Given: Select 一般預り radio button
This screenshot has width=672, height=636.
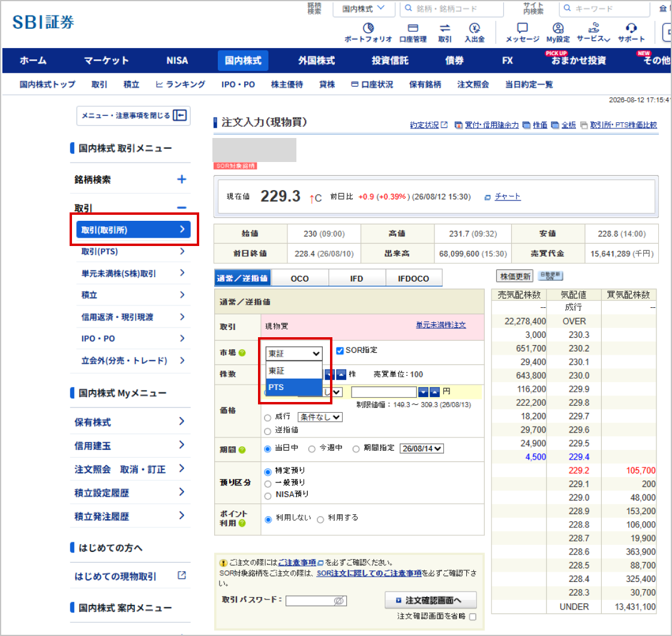Looking at the screenshot, I should tap(268, 484).
